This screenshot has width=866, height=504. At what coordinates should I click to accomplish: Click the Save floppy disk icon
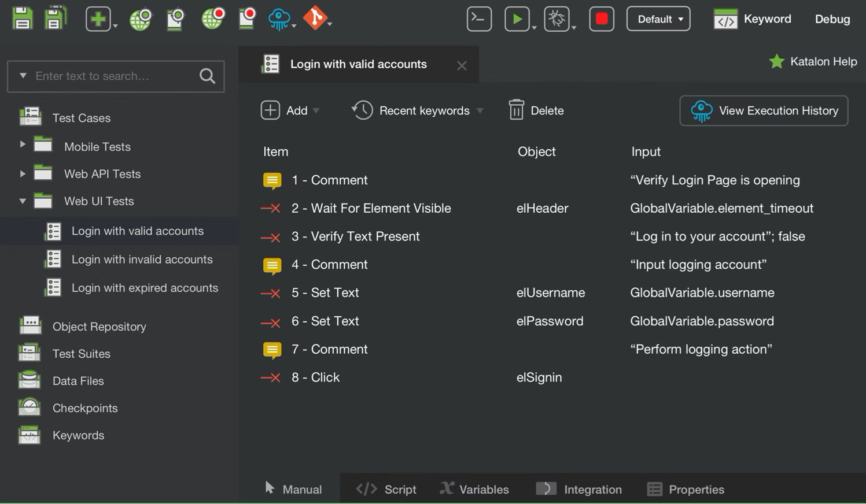pos(22,18)
